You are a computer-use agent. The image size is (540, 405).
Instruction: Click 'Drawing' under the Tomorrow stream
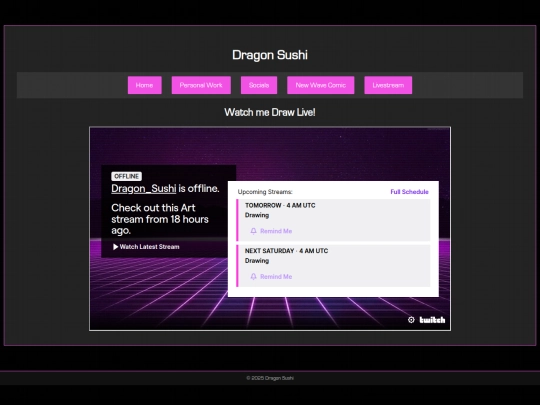pyautogui.click(x=257, y=215)
